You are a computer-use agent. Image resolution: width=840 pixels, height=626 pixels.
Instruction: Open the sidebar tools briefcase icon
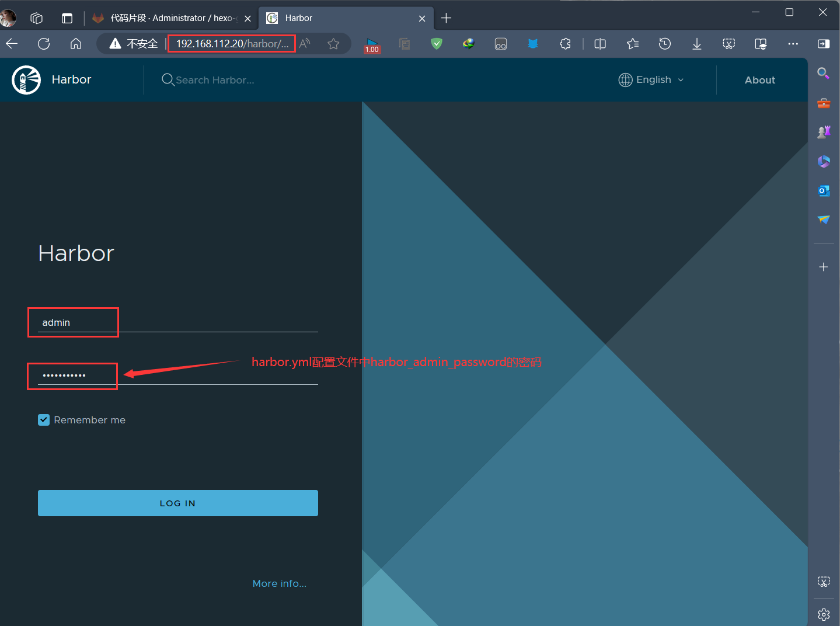[824, 103]
